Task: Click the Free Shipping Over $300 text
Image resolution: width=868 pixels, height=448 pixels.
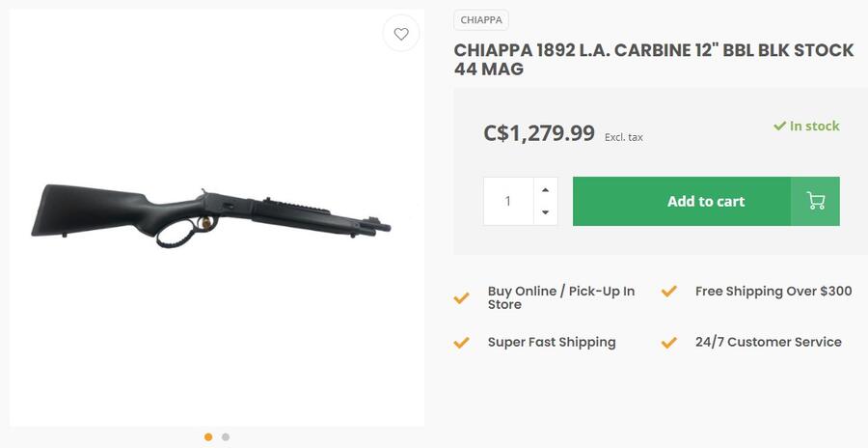Action: coord(773,292)
